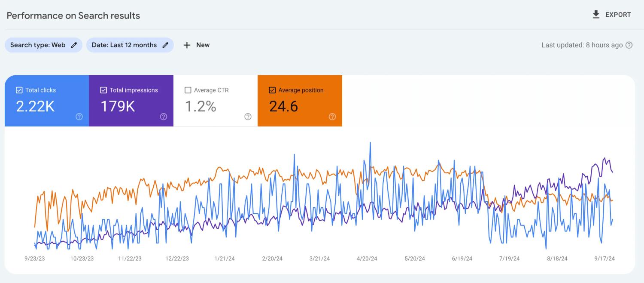
Task: Open the Search type: Web filter chip
Action: [x=43, y=45]
